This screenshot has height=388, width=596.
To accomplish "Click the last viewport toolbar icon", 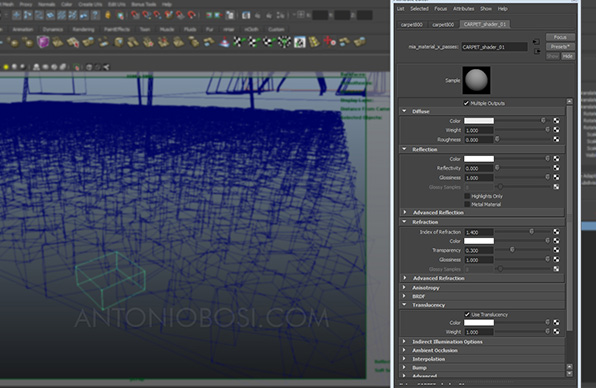I will pyautogui.click(x=106, y=67).
